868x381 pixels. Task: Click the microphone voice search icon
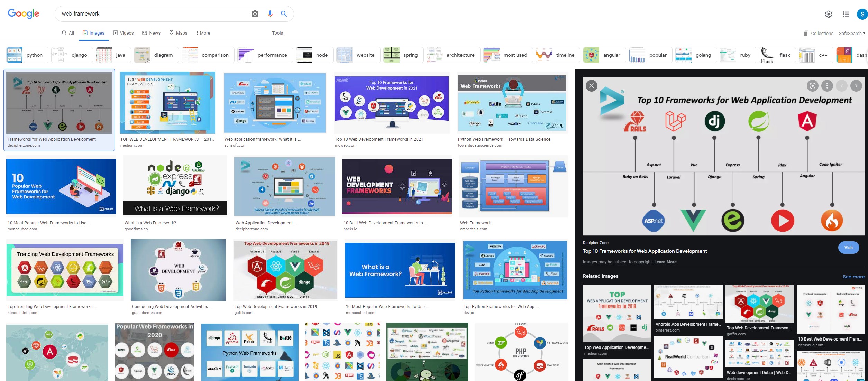270,14
